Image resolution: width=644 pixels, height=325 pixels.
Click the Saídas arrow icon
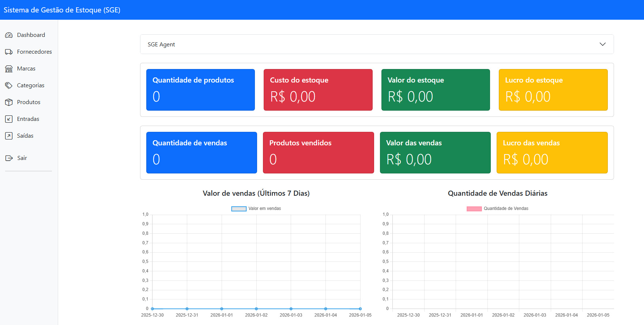(9, 136)
